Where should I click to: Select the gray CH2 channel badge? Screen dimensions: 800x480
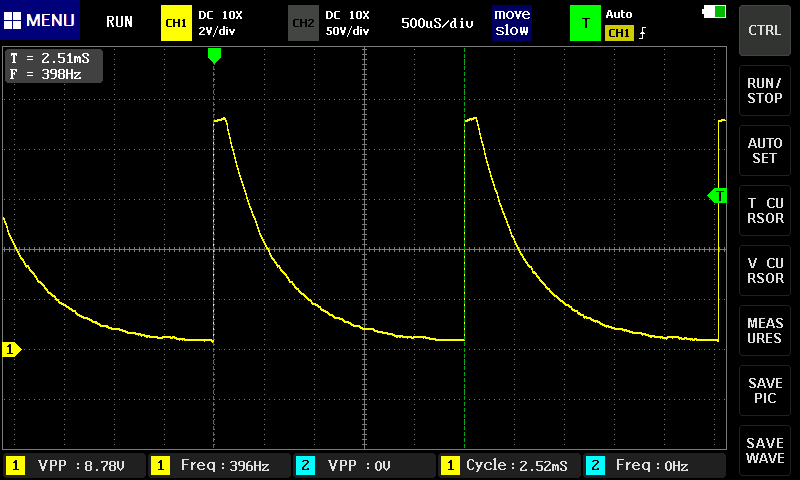click(303, 23)
